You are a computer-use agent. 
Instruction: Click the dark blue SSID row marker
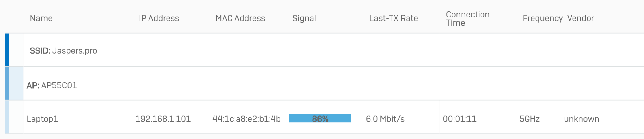[7, 50]
